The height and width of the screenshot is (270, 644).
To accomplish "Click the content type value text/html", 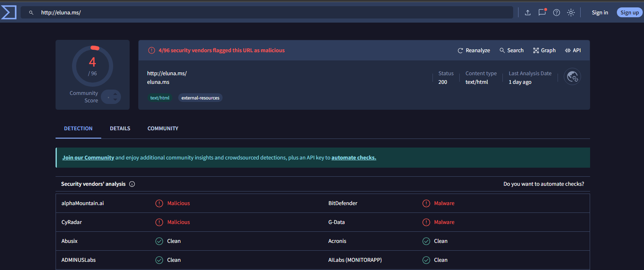I will (477, 82).
